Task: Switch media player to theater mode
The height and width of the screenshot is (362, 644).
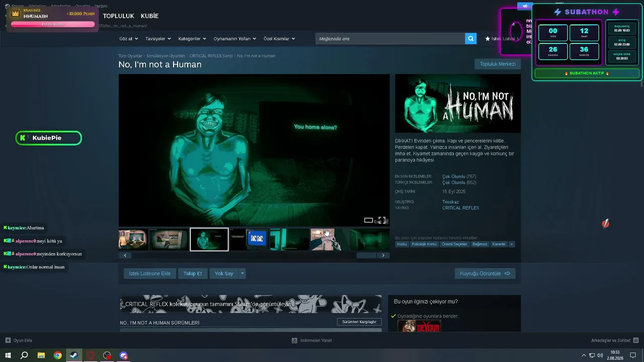Action: 369,220
